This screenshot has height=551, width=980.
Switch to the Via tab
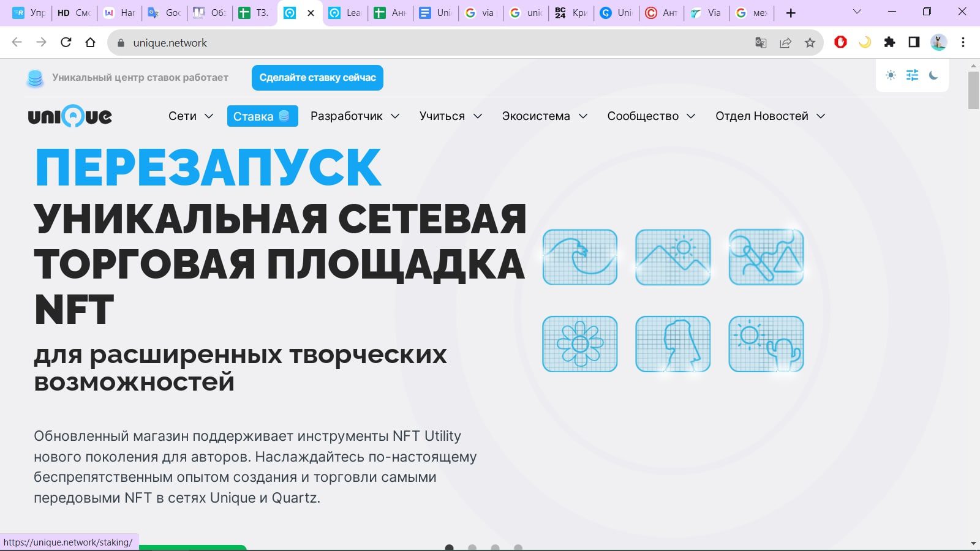click(706, 13)
